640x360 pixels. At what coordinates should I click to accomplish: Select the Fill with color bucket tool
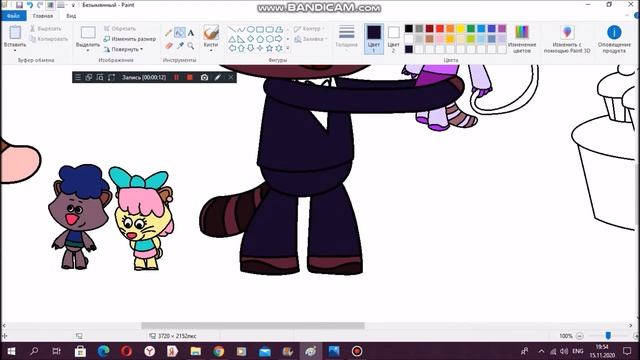(180, 33)
